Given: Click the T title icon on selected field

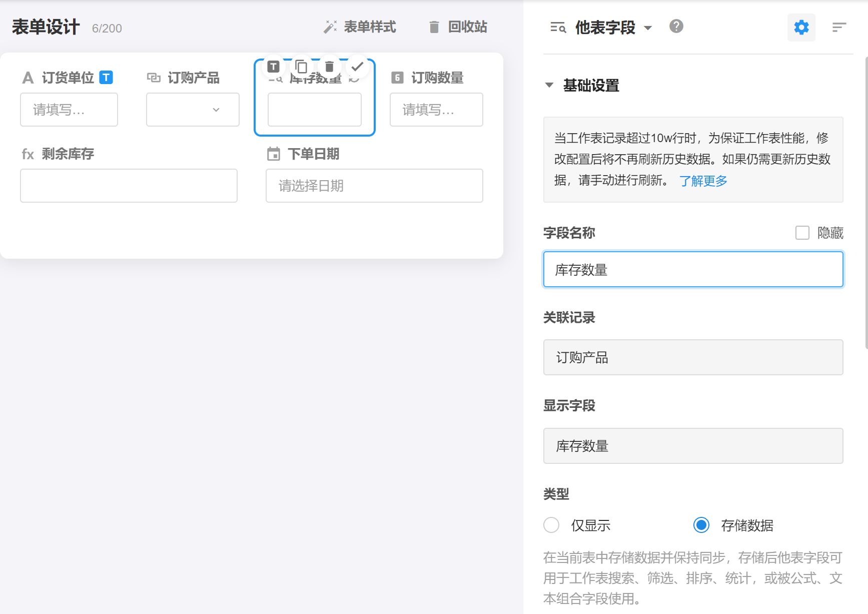Looking at the screenshot, I should (273, 67).
